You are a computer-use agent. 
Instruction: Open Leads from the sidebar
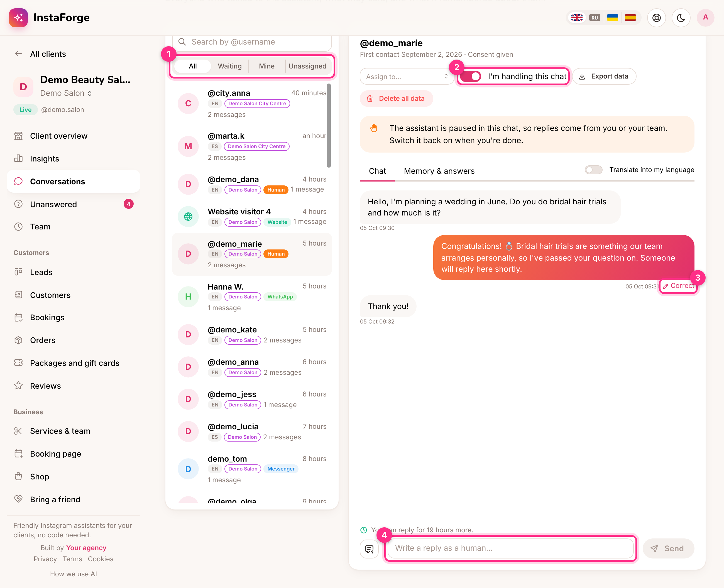(x=73, y=272)
